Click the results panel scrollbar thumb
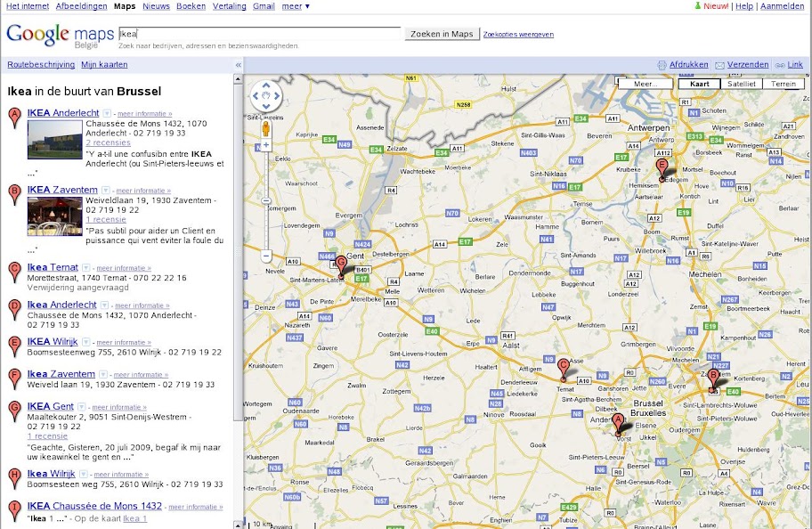Viewport: 812px width, 529px height. point(238,253)
